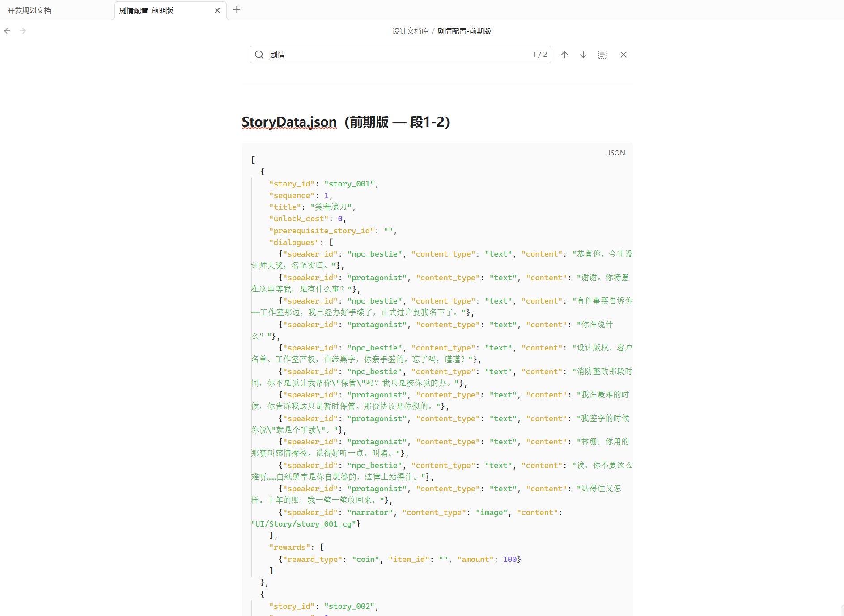Image resolution: width=844 pixels, height=616 pixels.
Task: Click the "story_id": "story_002" line
Action: click(324, 606)
